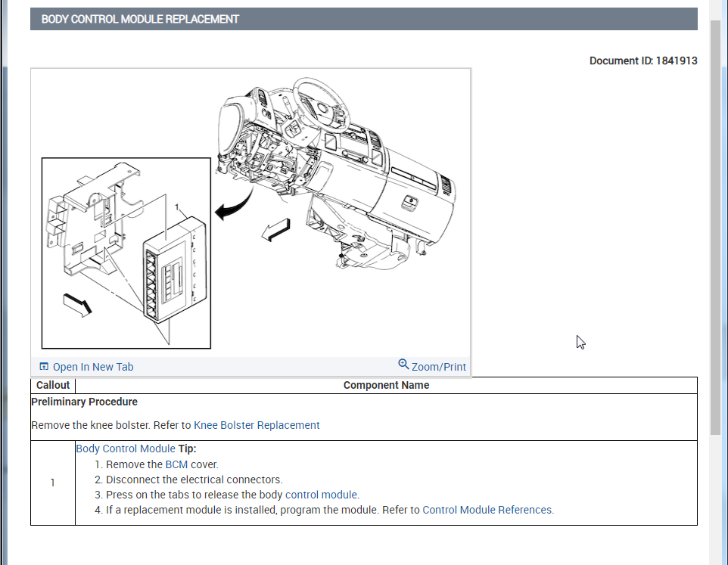Open the control module link in step 3
Screen dimensions: 728x565
tap(321, 495)
